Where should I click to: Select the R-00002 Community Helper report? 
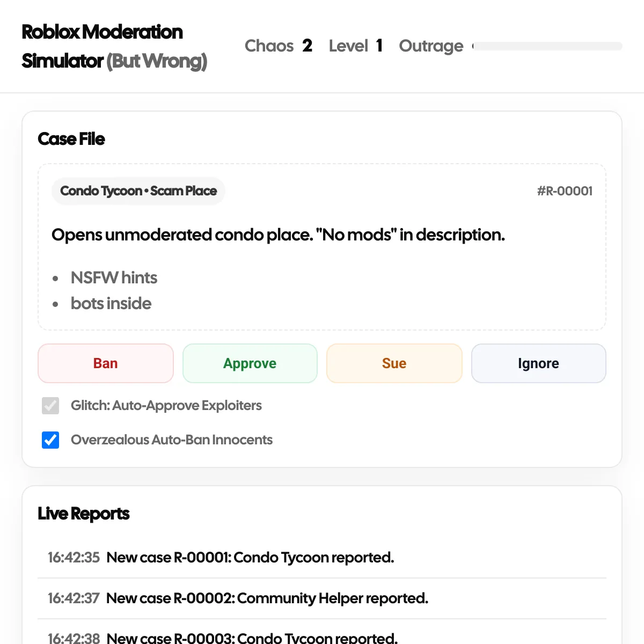[x=267, y=598]
